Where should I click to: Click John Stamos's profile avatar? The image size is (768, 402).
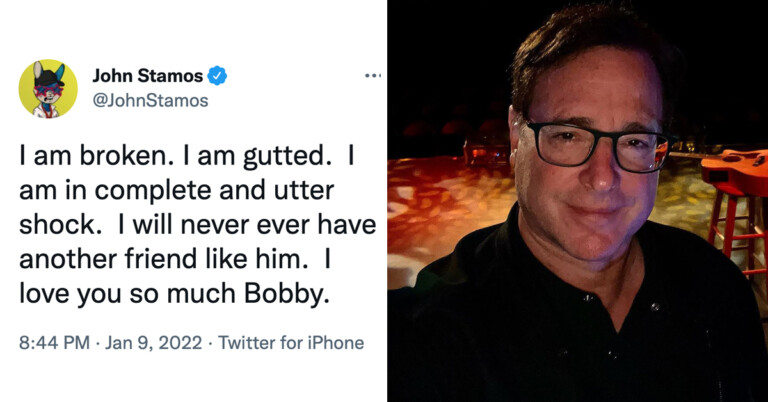point(48,88)
